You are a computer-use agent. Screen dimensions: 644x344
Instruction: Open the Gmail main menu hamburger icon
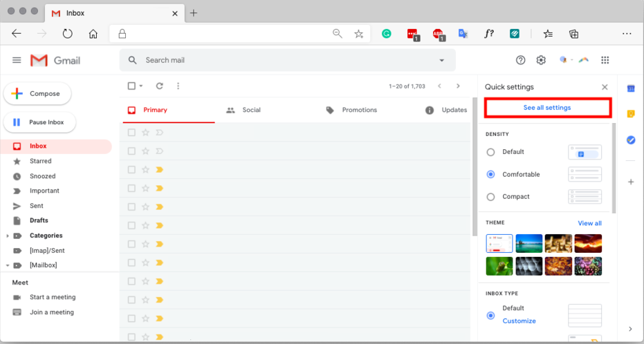(x=17, y=60)
